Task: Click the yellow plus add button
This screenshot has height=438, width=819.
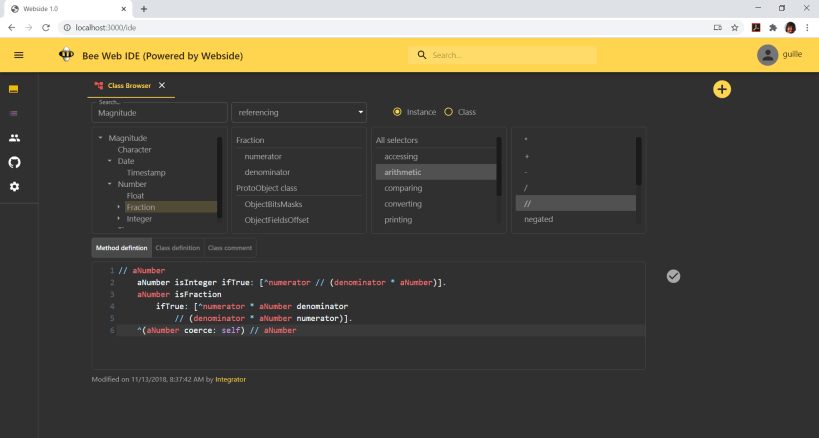Action: (722, 89)
